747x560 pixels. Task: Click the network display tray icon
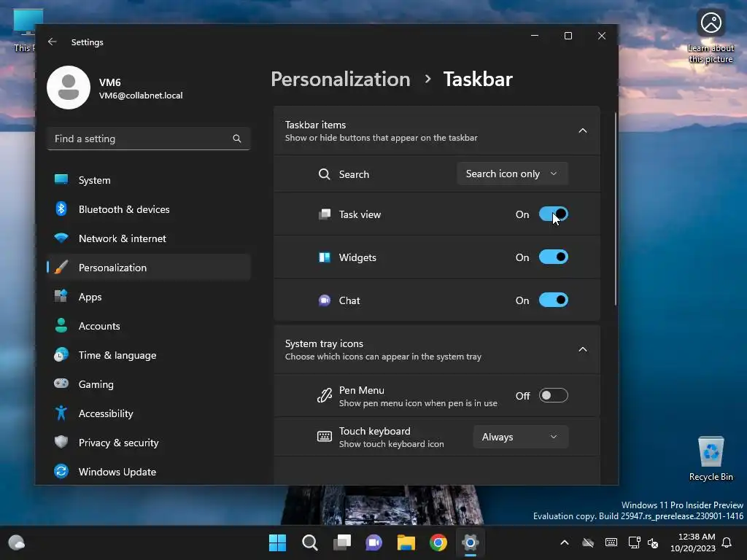tap(634, 542)
